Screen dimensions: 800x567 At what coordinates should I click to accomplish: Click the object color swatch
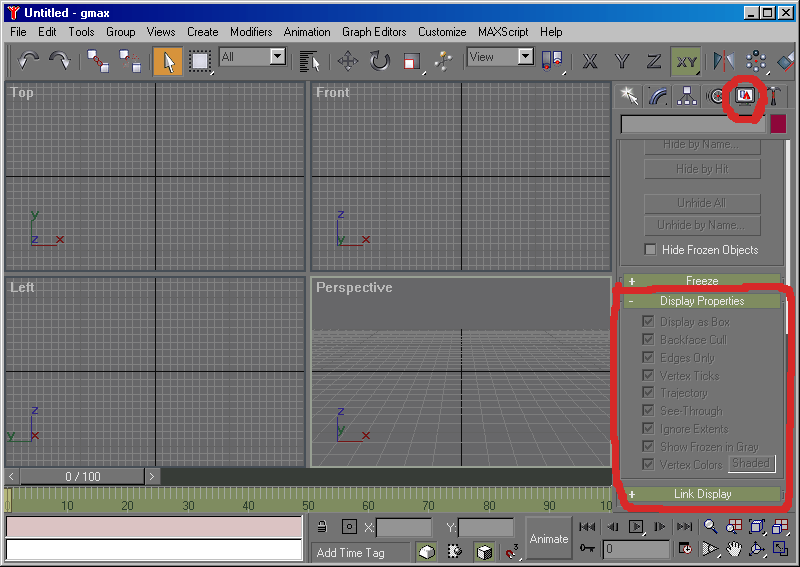(778, 124)
